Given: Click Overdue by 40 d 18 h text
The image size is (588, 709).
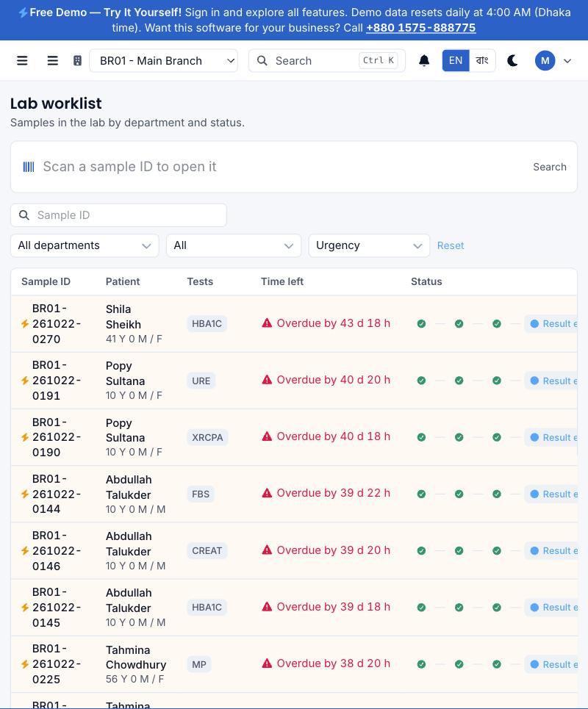Looking at the screenshot, I should [x=334, y=436].
